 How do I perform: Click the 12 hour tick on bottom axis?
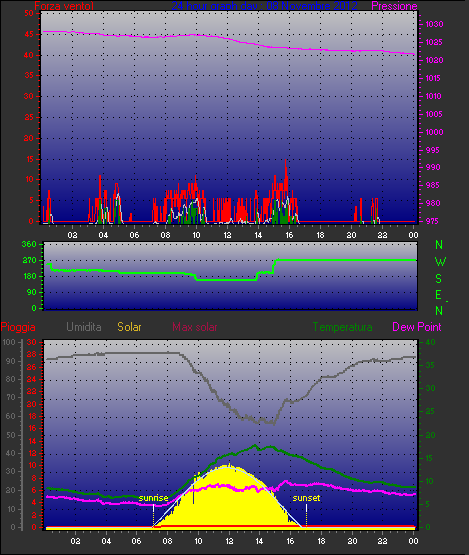229,541
